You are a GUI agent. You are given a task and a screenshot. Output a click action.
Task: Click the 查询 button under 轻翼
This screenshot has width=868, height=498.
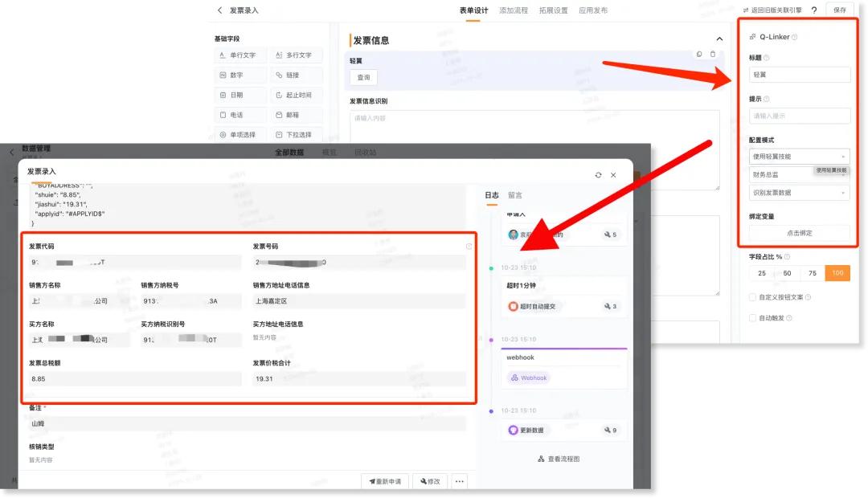[x=364, y=77]
